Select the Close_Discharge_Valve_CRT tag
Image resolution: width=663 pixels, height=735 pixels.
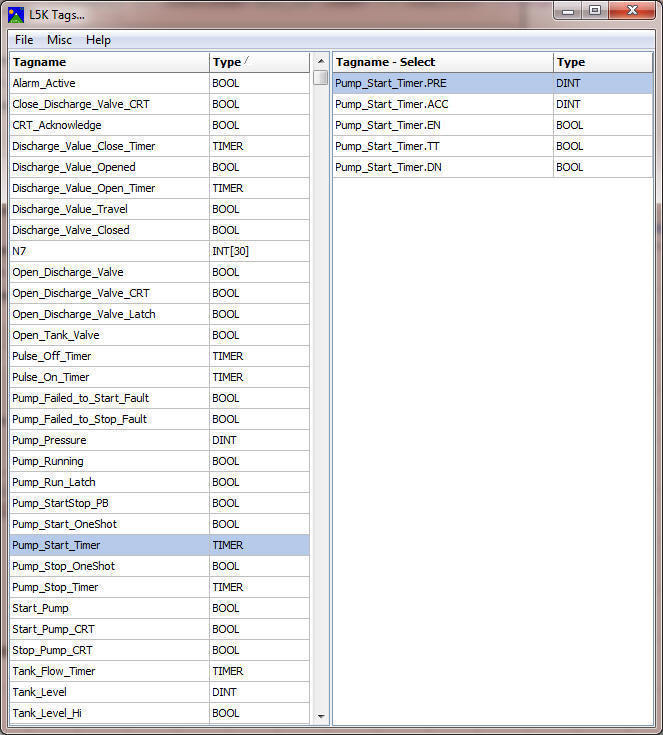tap(159, 104)
